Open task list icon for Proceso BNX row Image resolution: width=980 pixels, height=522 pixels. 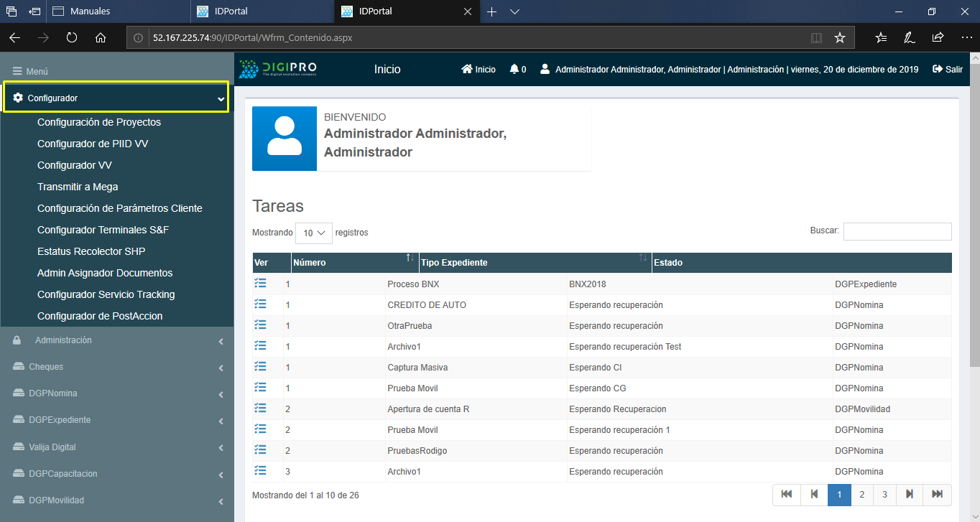tap(260, 284)
